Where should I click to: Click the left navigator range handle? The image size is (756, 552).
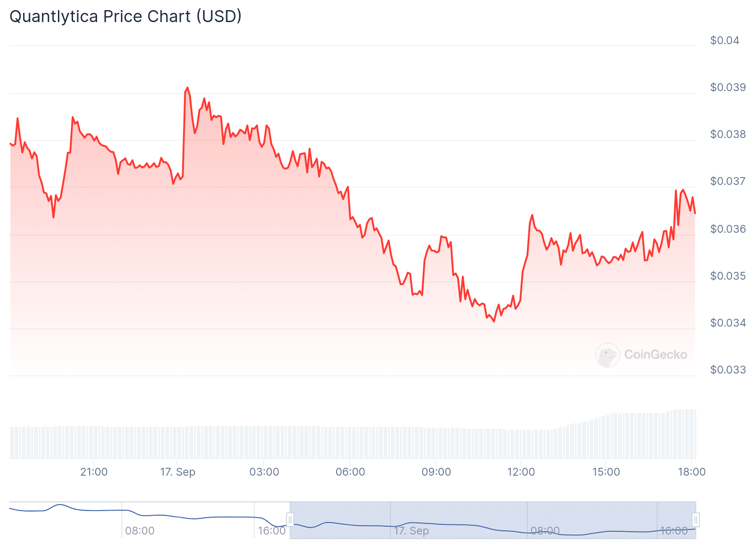[x=290, y=520]
